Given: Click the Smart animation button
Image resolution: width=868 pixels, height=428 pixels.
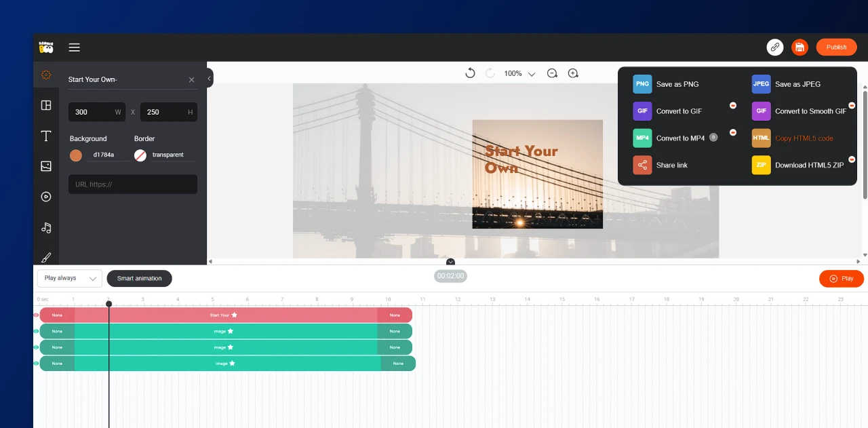Looking at the screenshot, I should (x=139, y=278).
